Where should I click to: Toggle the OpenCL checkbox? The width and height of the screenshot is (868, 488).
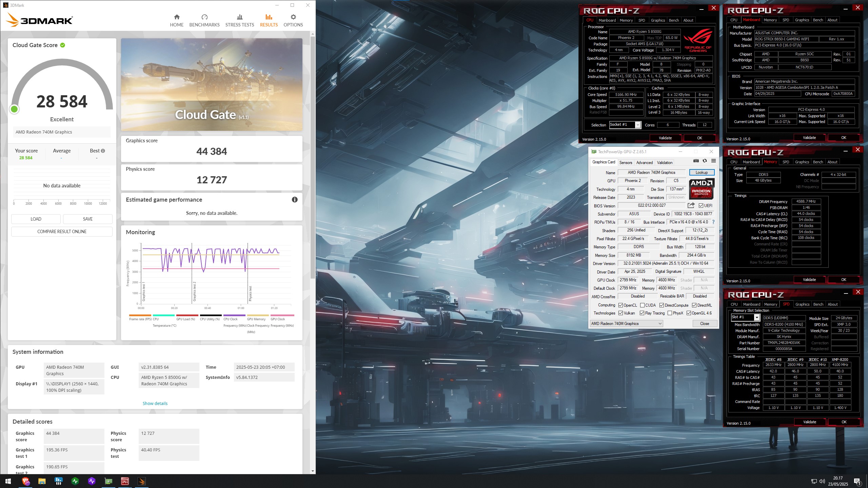(620, 305)
